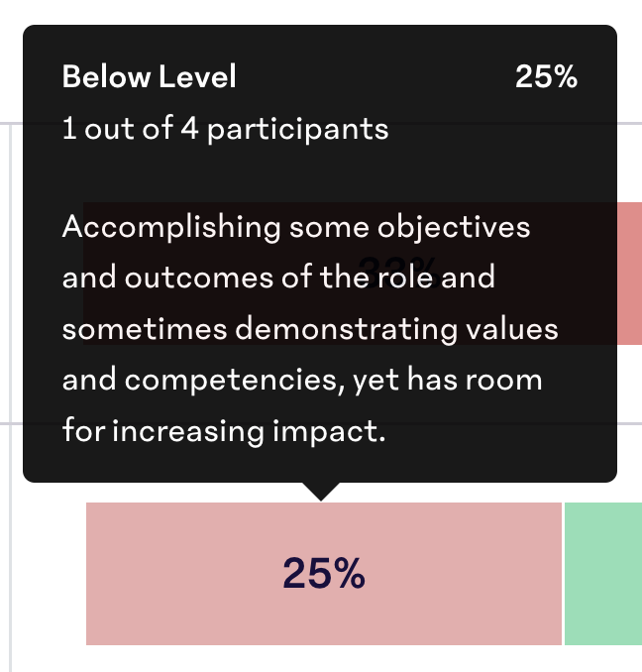
Task: Click the "Accomplishing some objectives" description line
Action: 296,227
